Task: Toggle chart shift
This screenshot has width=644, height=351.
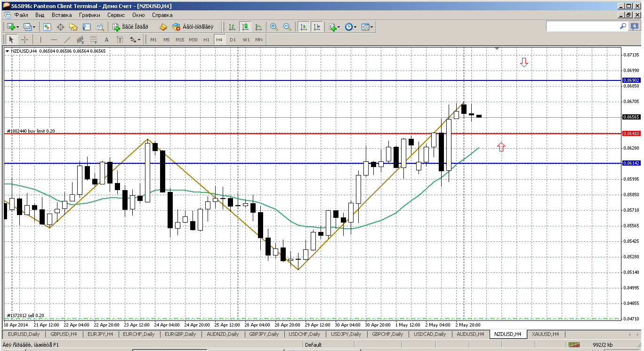Action: pos(317,27)
